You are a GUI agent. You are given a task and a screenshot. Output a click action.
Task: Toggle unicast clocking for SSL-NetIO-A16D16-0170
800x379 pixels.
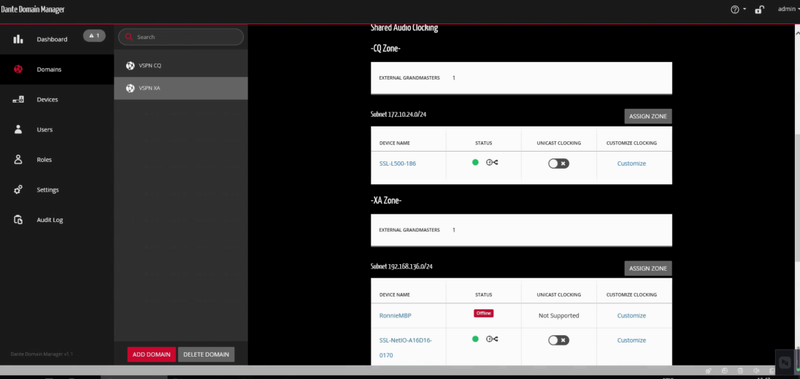[x=559, y=340]
